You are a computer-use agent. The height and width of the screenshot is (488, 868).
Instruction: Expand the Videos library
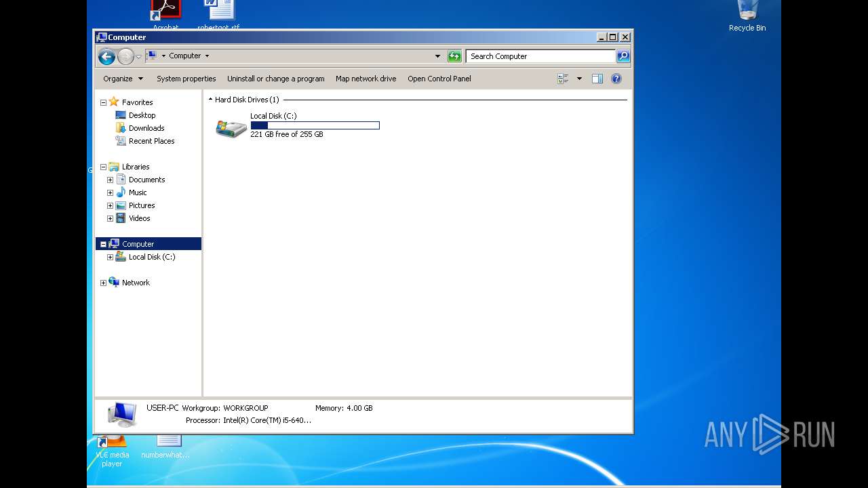(110, 218)
